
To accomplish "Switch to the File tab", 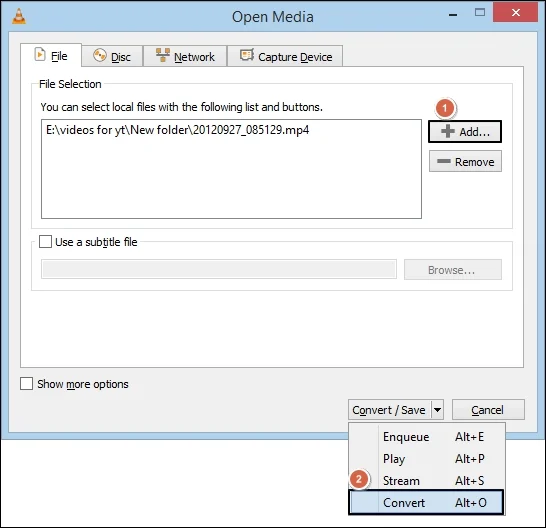I will coord(51,55).
